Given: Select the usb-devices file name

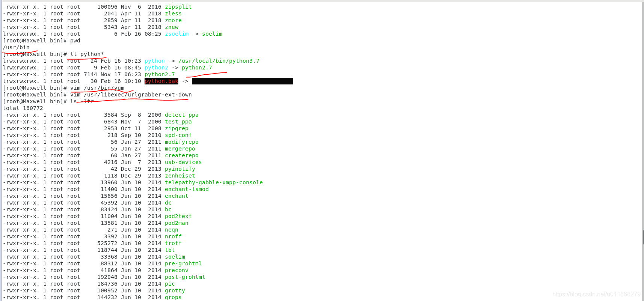Looking at the screenshot, I should click(183, 162).
